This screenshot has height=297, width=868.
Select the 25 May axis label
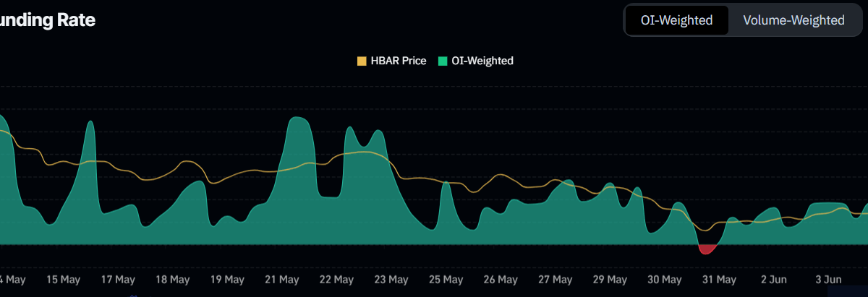tap(446, 280)
